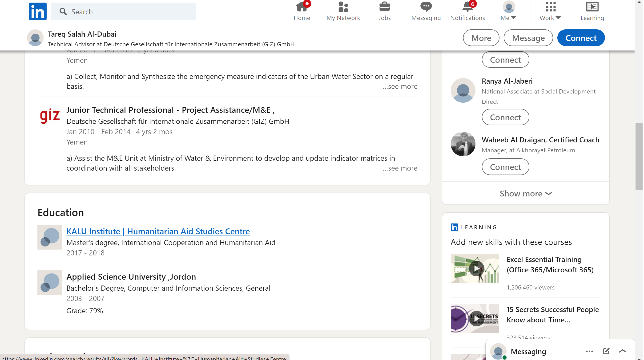Click the LinkedIn logo icon

coord(37,12)
